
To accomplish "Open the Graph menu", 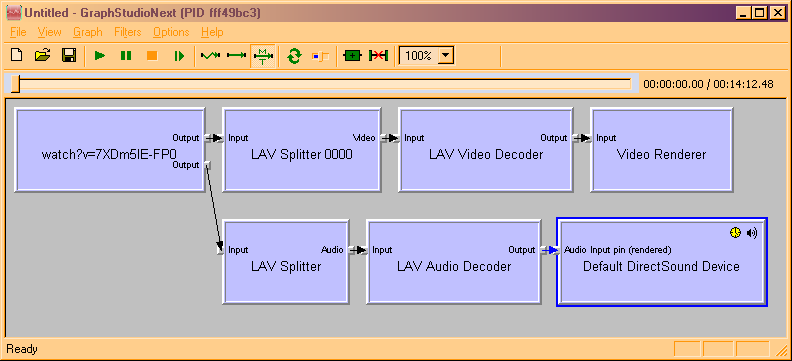I will coord(88,32).
